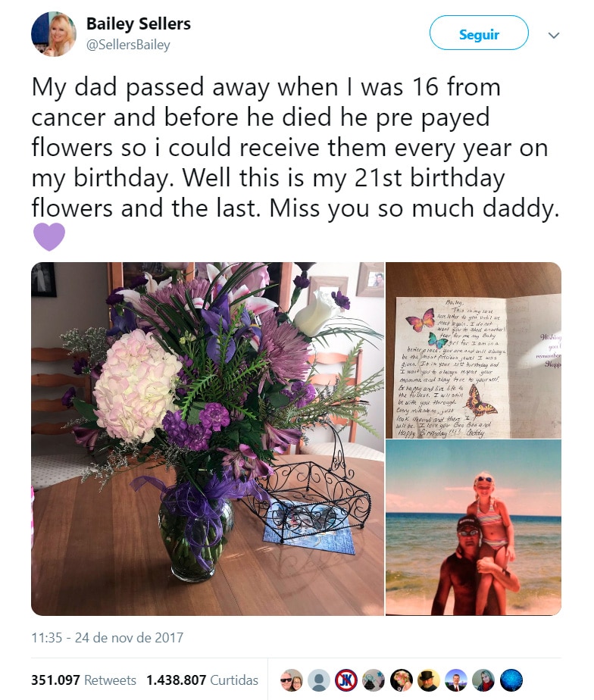Open the @SellersBailey handle link
The width and height of the screenshot is (594, 700).
click(128, 45)
